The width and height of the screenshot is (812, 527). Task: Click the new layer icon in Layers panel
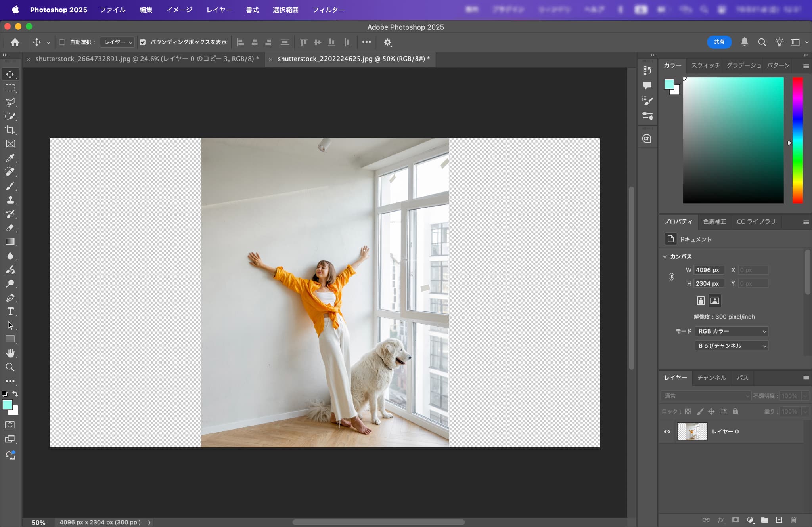pyautogui.click(x=779, y=520)
